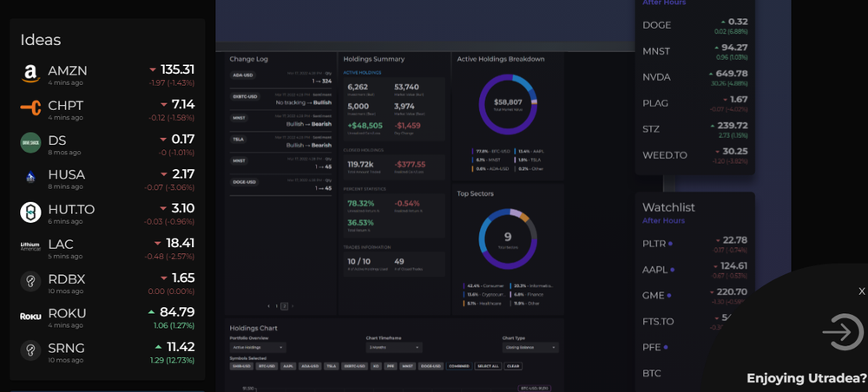
Task: Open the Chart Timeframe dropdown
Action: [394, 348]
